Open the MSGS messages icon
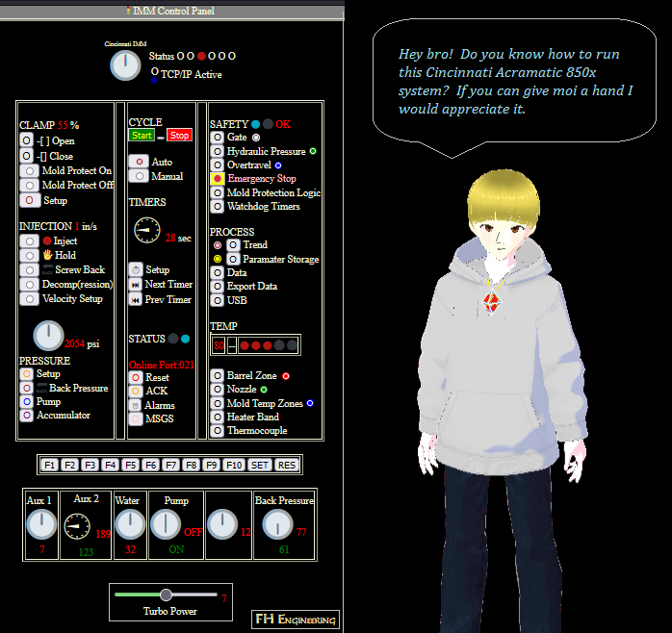Image resolution: width=672 pixels, height=633 pixels. click(136, 418)
